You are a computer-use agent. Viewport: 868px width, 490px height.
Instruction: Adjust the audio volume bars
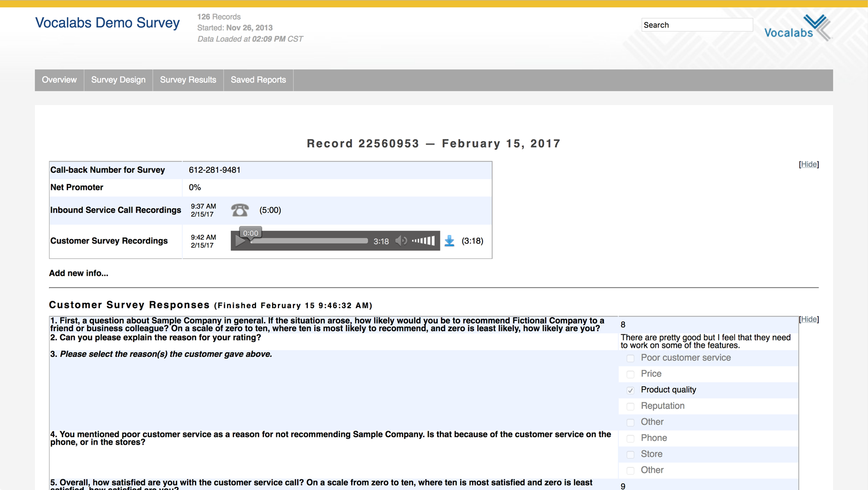pos(423,241)
